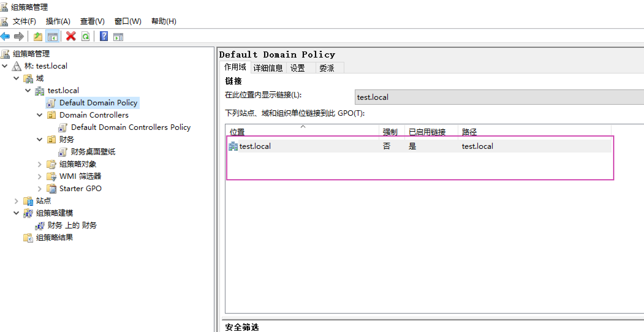Screen dimensions: 644x332
Task: Switch to the 详细信息 tab
Action: (268, 68)
